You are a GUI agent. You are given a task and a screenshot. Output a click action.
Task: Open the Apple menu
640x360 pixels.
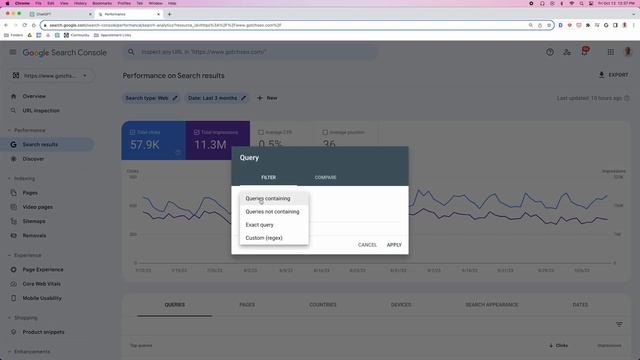(7, 3)
